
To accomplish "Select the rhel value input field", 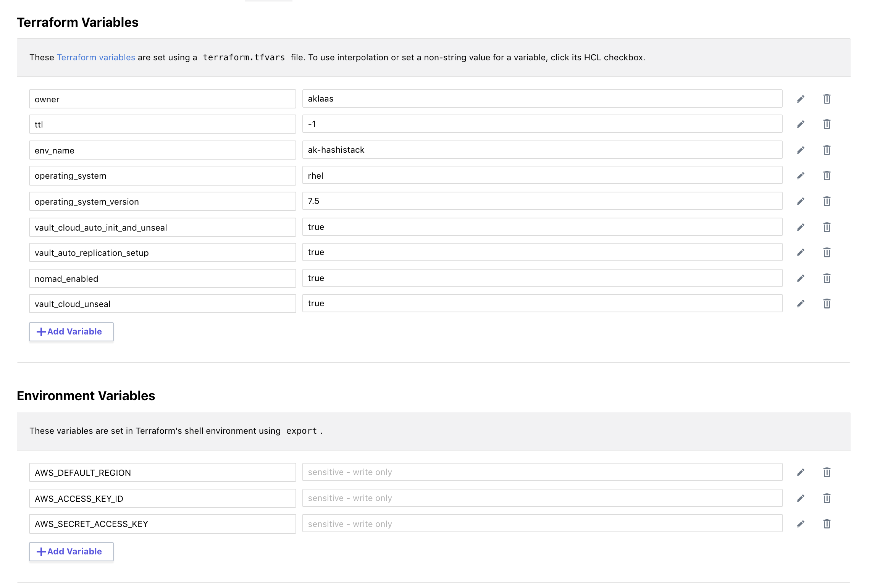I will 542,175.
